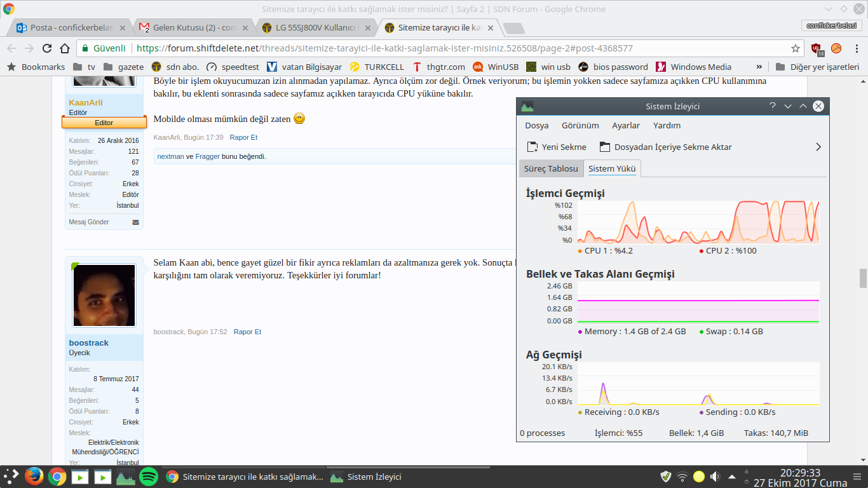The image size is (868, 488).
Task: Reload the current forum page
Action: point(47,48)
